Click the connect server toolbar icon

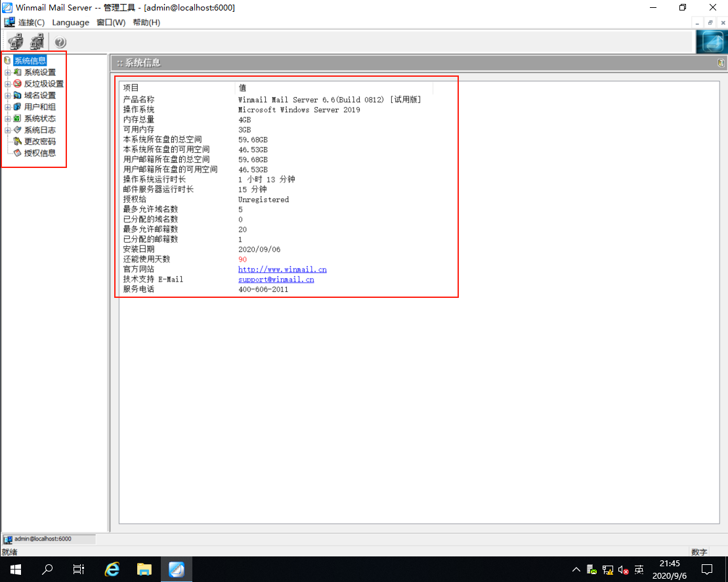(x=16, y=42)
